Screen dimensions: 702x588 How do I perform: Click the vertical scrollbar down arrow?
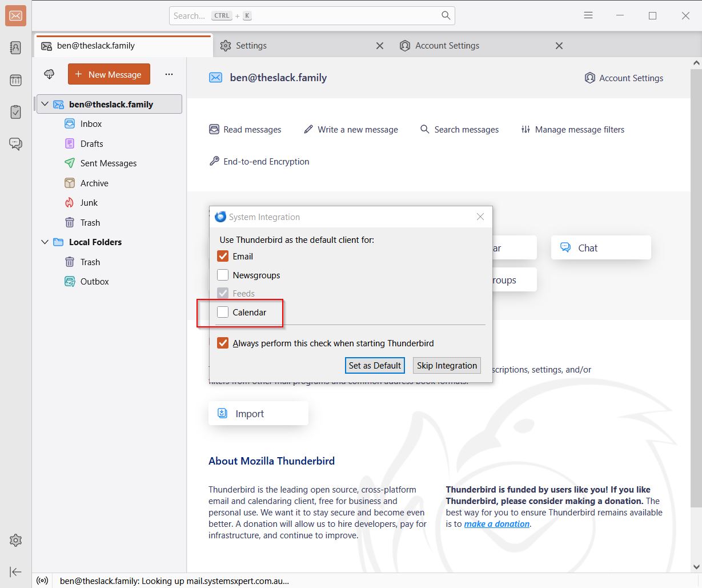pos(696,567)
